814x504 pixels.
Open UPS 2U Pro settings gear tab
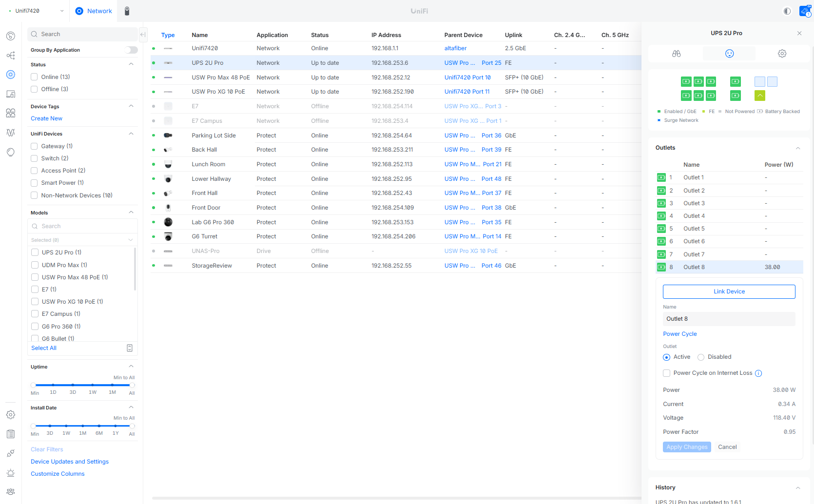[782, 54]
